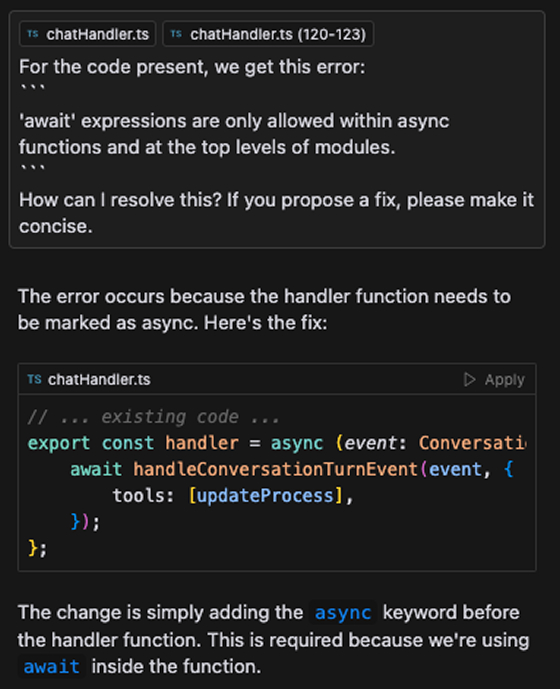The height and width of the screenshot is (689, 560).
Task: Click the '// ... existing code ...' comment line
Action: 153,417
